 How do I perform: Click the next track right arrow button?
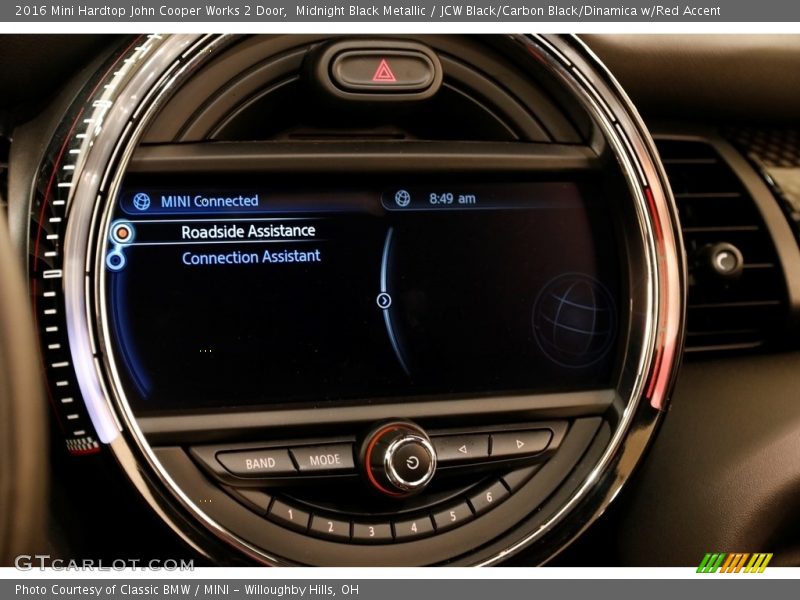(520, 443)
